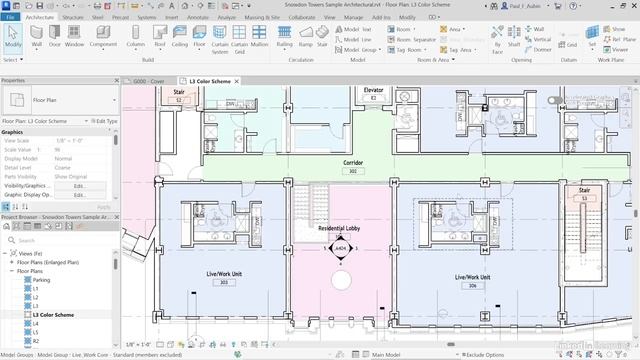This screenshot has height=360, width=640.
Task: Toggle the Viewer work plane option
Action: tap(616, 49)
